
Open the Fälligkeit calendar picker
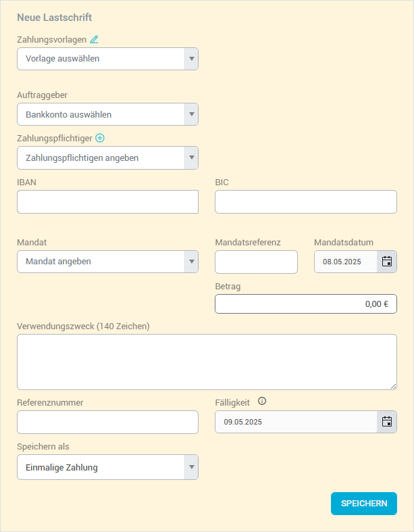387,422
